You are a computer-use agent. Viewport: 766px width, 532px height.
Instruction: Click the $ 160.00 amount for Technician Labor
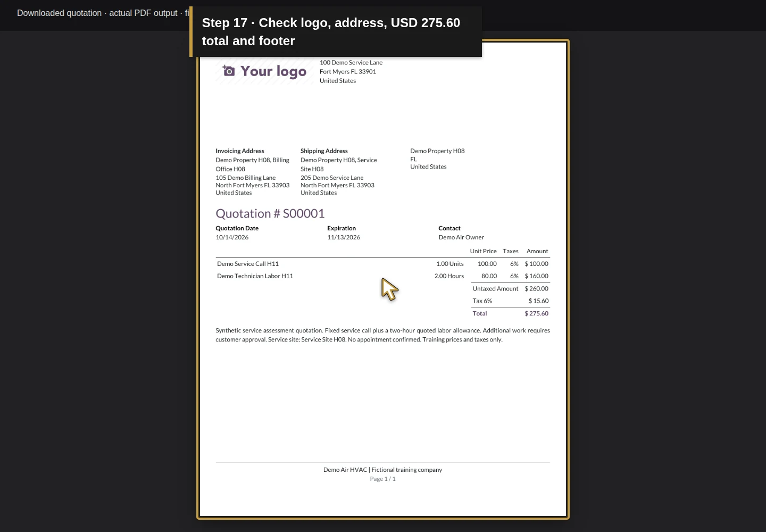[536, 276]
